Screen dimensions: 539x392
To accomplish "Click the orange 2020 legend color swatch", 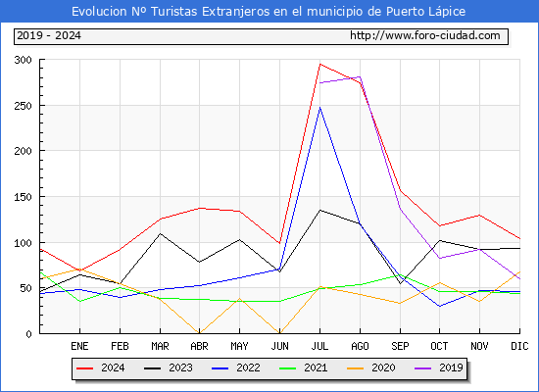I will click(x=356, y=368).
